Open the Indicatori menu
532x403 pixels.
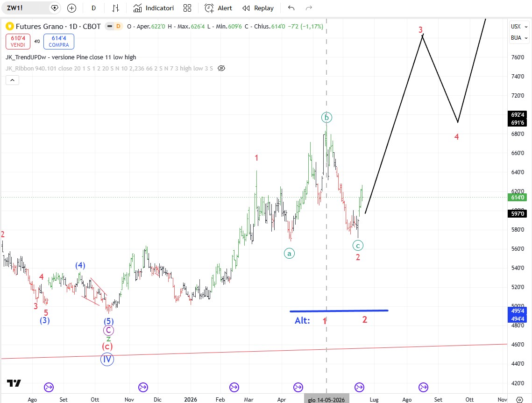(153, 8)
